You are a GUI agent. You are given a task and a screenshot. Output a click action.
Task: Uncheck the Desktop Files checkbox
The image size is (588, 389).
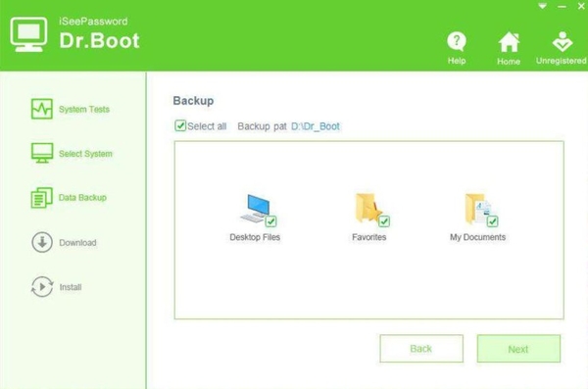(270, 221)
